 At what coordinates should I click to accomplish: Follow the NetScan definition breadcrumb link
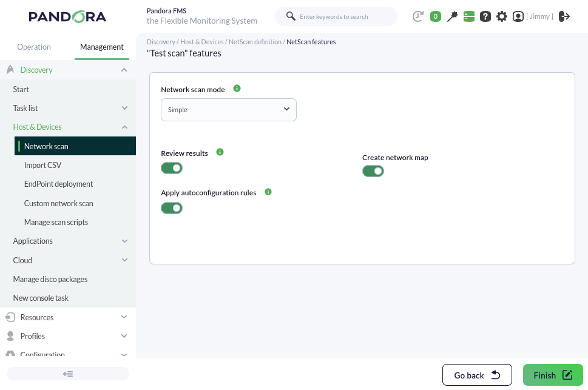tap(255, 42)
